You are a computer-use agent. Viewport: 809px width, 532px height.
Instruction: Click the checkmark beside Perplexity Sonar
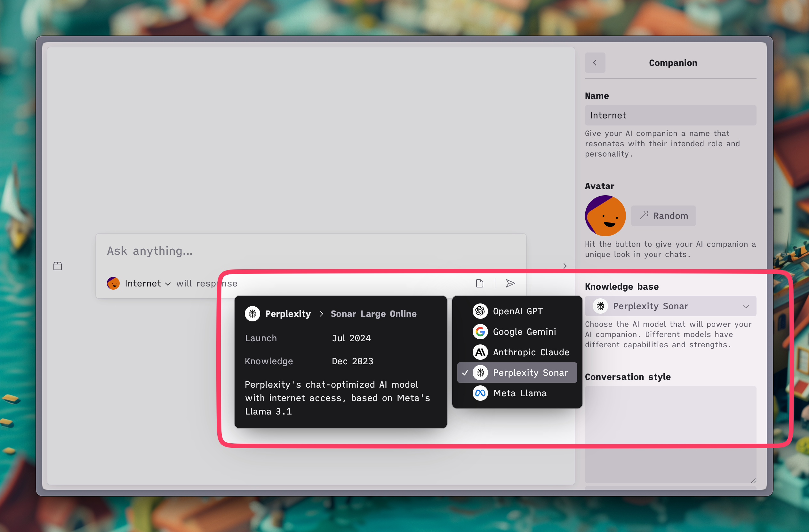pos(465,373)
